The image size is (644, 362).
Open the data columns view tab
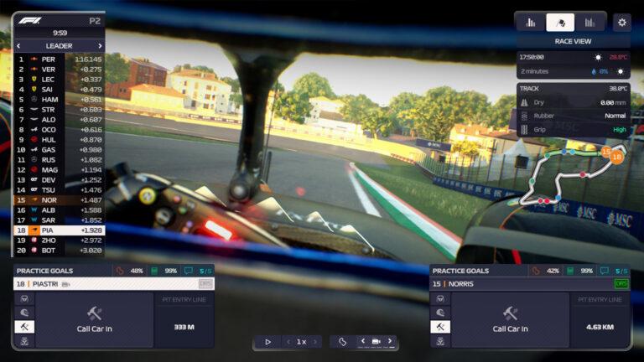pos(589,22)
